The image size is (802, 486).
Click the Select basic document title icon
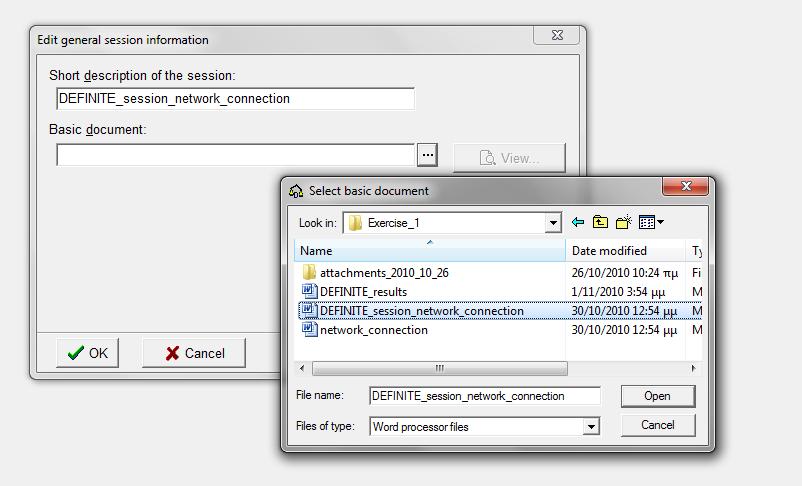point(296,191)
